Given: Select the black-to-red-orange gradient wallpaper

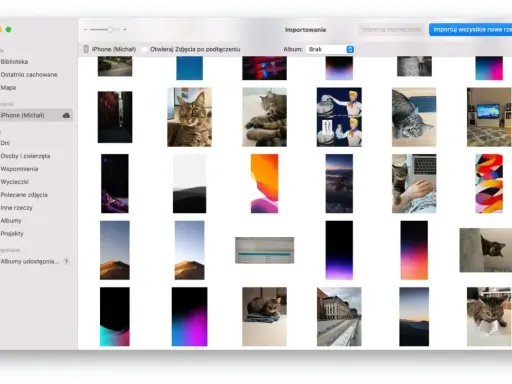Looking at the screenshot, I should point(414,250).
